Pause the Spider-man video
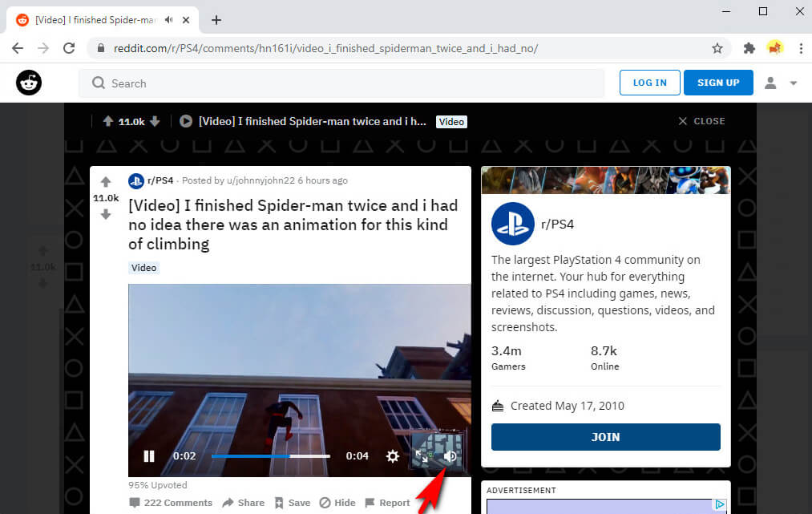This screenshot has height=514, width=812. point(149,456)
